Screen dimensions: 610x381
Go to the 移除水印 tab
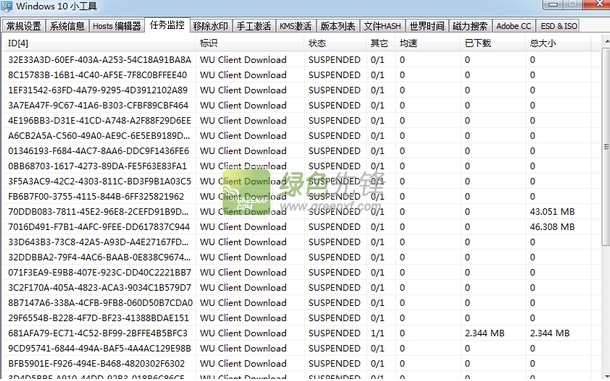point(210,26)
